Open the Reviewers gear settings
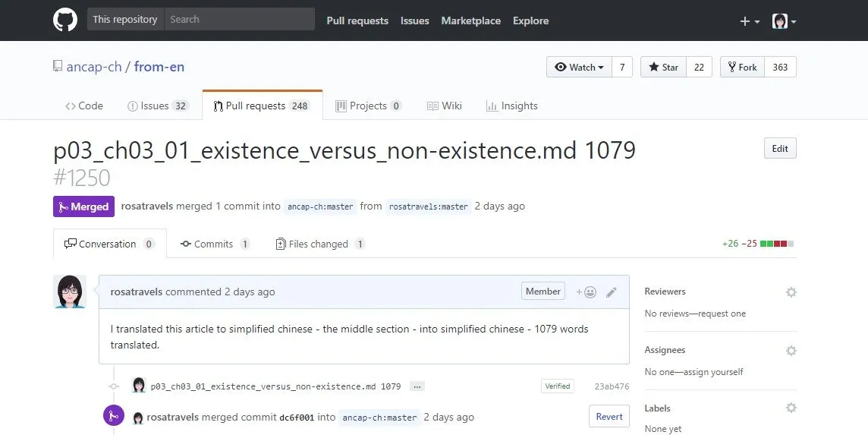The image size is (868, 435). click(791, 292)
